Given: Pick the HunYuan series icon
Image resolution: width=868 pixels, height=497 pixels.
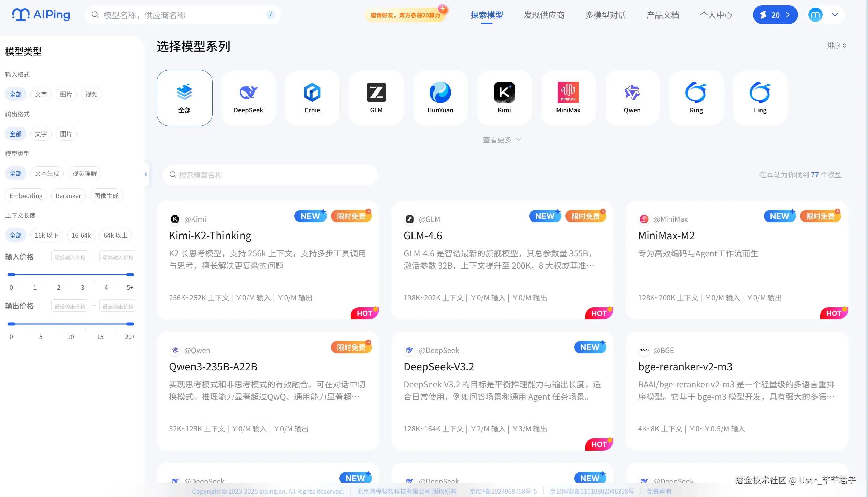Looking at the screenshot, I should [x=440, y=93].
